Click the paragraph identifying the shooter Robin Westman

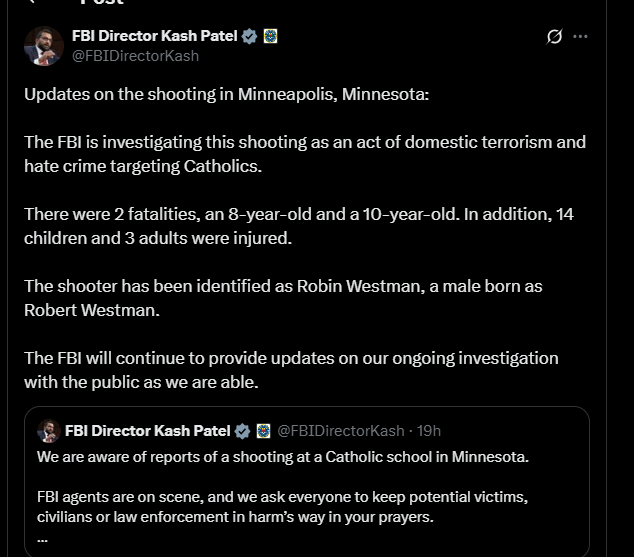[283, 298]
